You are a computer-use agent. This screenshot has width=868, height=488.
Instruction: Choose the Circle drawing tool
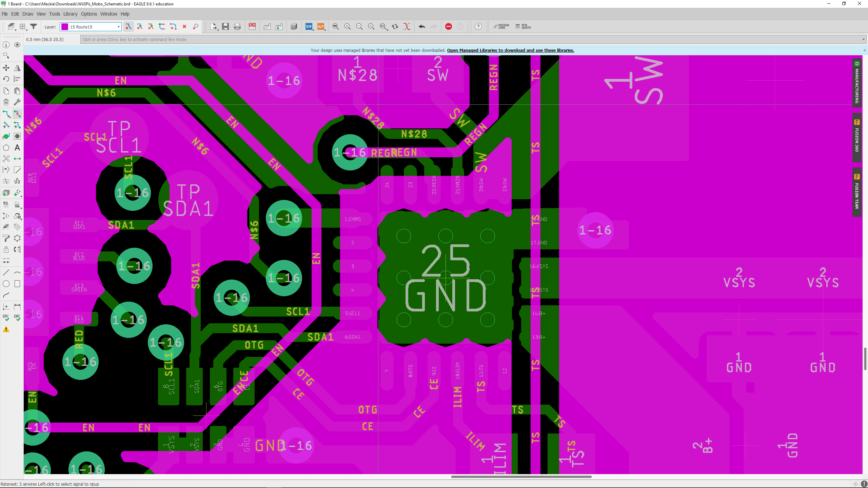6,284
